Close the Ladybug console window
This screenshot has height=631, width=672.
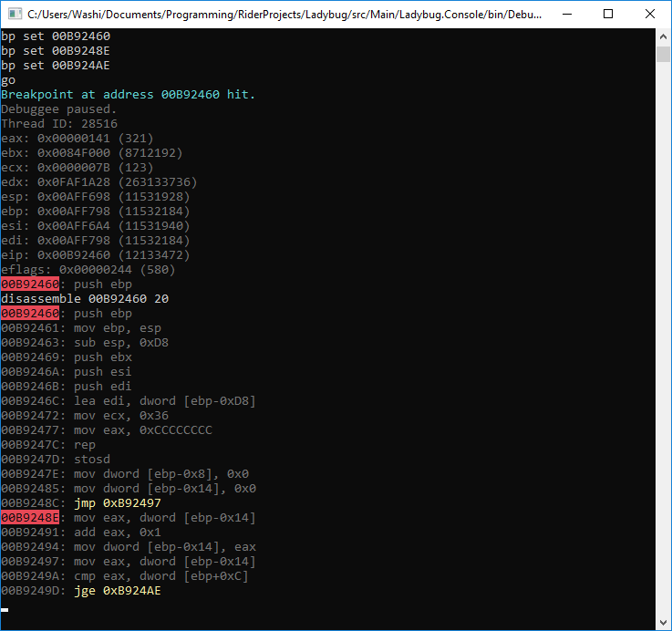click(649, 14)
